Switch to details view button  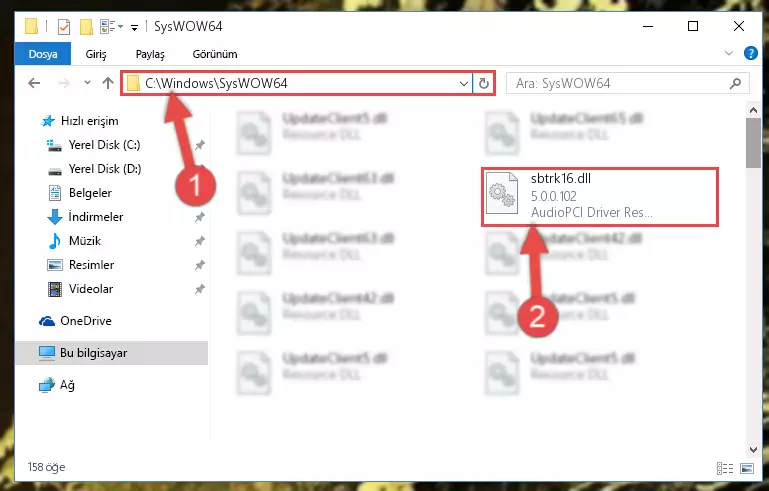click(x=725, y=468)
